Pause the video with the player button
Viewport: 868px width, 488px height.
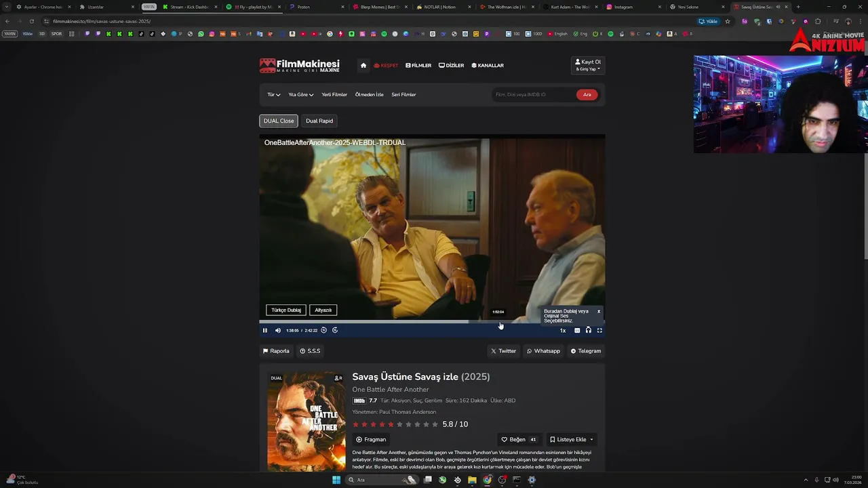tap(265, 331)
